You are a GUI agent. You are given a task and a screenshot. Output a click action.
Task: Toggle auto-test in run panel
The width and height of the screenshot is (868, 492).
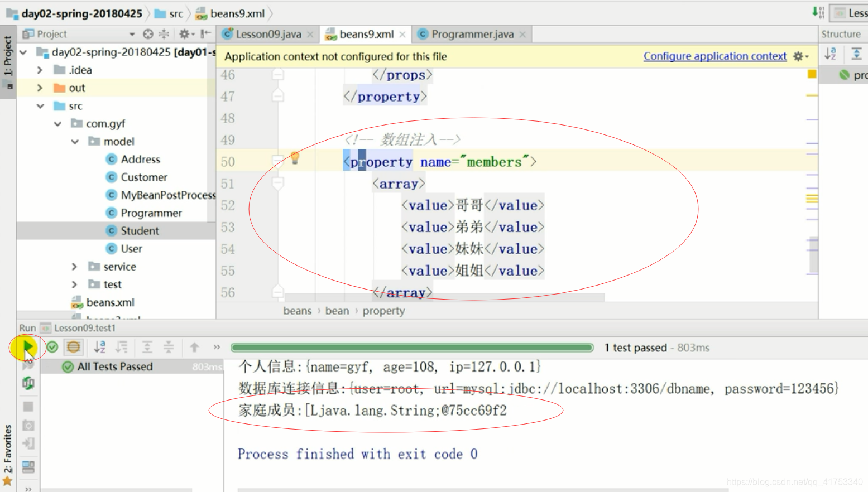[x=28, y=383]
